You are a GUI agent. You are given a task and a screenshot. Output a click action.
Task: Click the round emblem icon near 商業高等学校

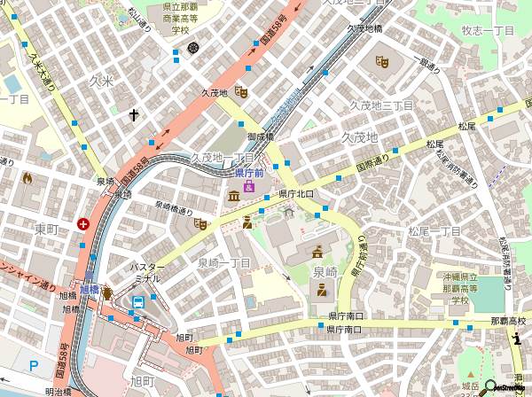click(x=193, y=47)
